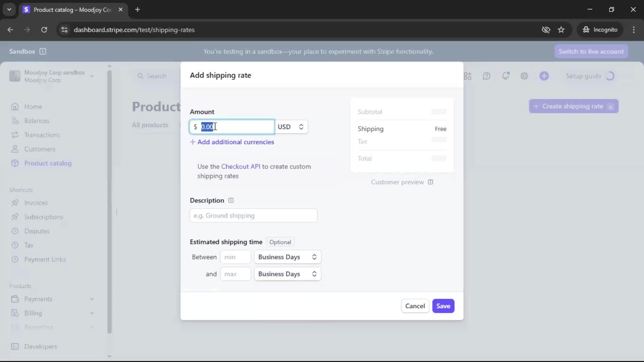This screenshot has height=362, width=644.
Task: Open the USD currency dropdown
Action: click(x=291, y=127)
